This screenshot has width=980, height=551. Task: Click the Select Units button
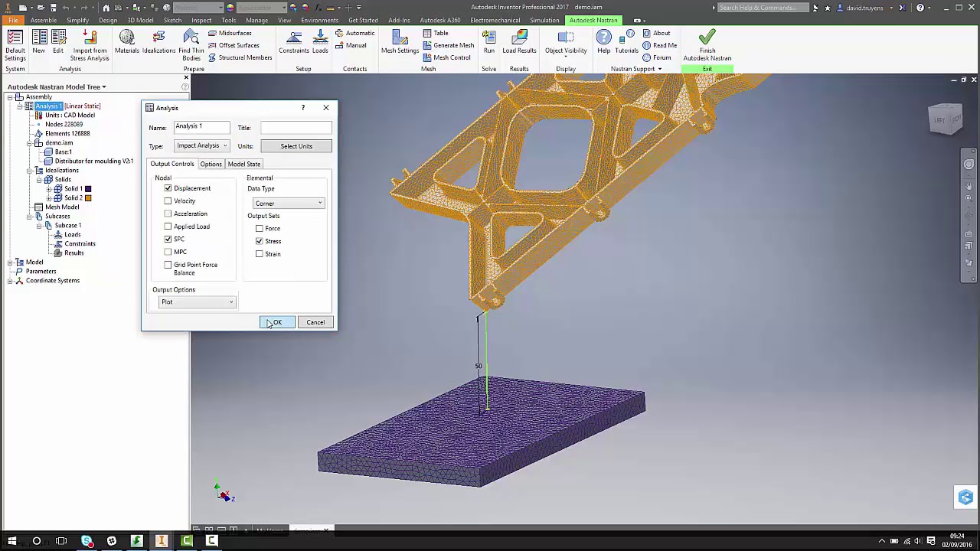click(x=296, y=146)
